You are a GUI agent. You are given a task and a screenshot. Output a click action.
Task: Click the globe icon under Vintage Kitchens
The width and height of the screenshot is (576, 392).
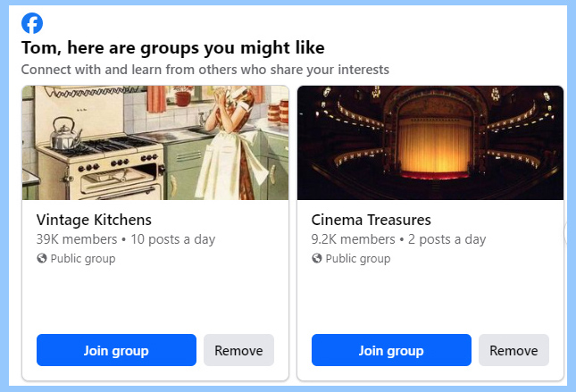pos(41,259)
